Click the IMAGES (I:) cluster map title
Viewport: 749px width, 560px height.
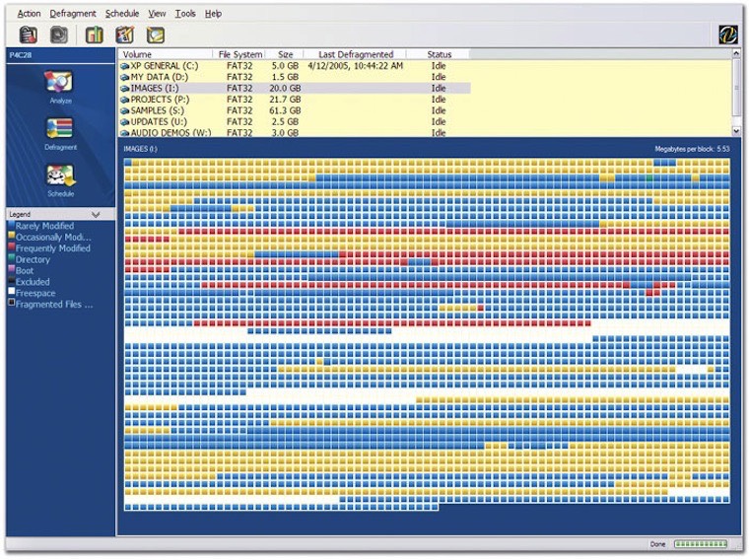pyautogui.click(x=140, y=149)
